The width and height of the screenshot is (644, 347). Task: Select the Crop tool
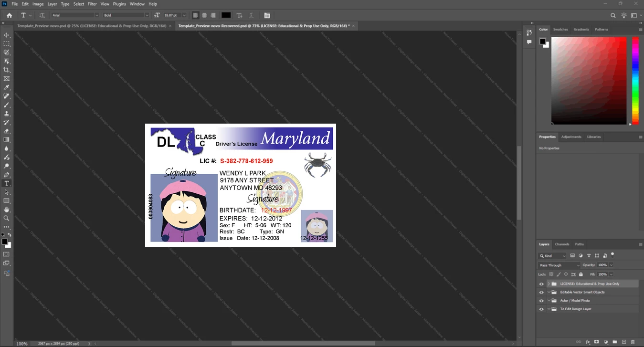(x=7, y=70)
